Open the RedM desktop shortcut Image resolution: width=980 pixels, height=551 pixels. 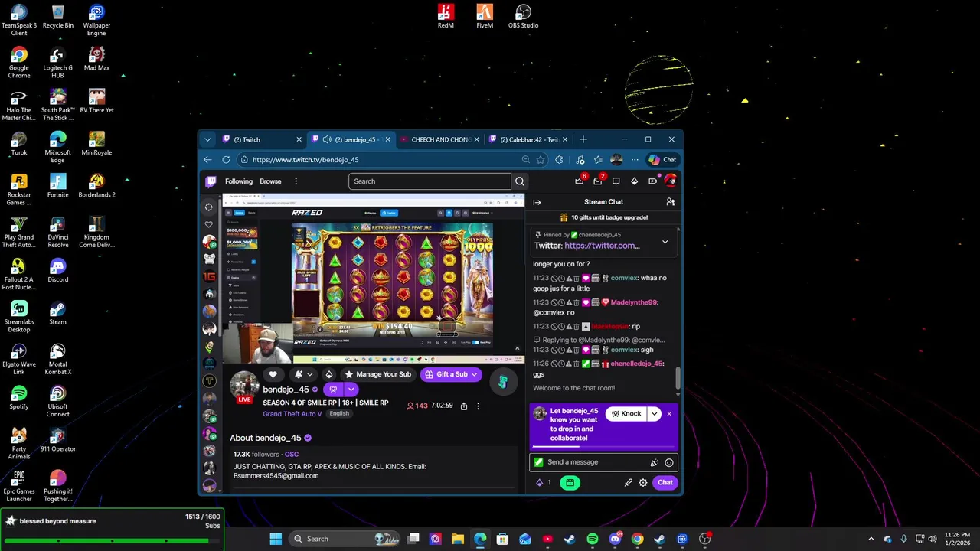[446, 16]
